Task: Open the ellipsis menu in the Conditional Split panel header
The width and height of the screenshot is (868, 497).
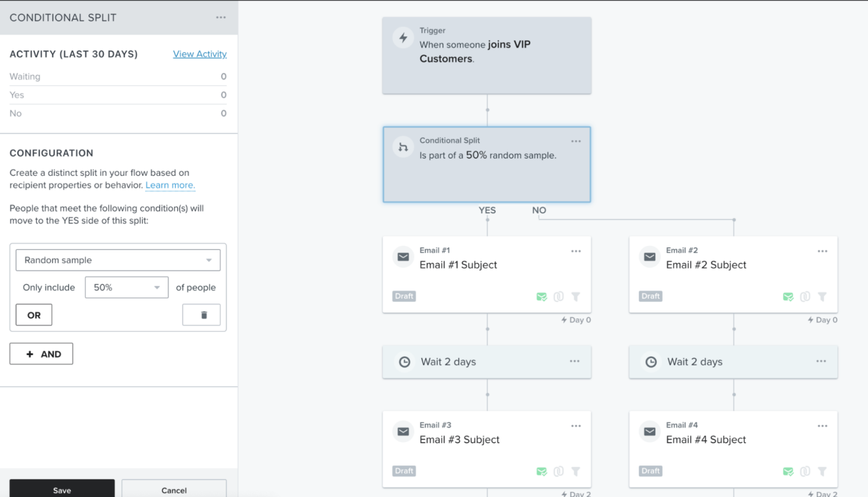Action: [x=221, y=17]
